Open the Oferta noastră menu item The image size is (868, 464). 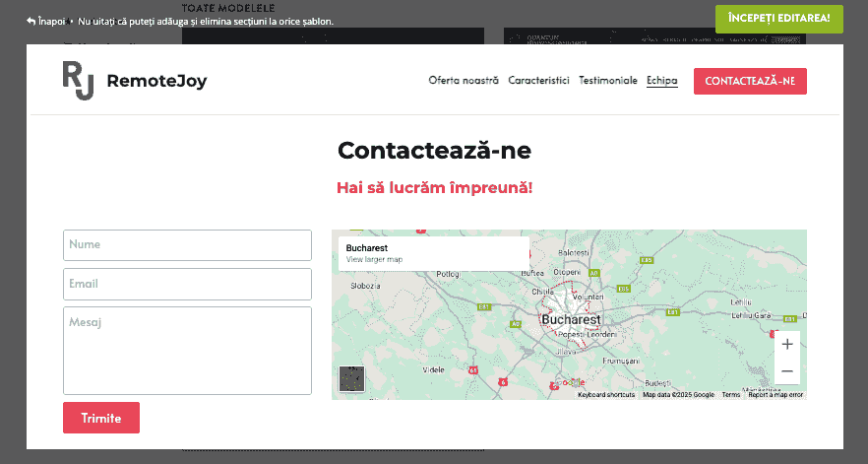pyautogui.click(x=464, y=81)
